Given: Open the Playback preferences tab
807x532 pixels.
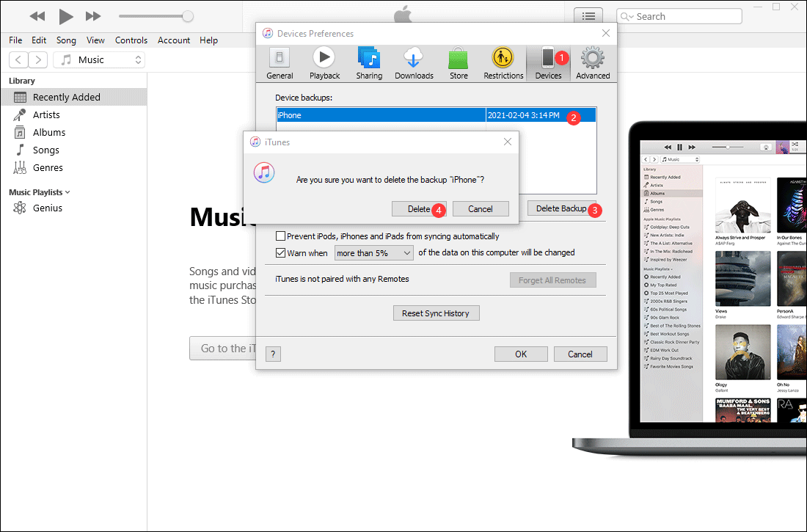Looking at the screenshot, I should (324, 63).
